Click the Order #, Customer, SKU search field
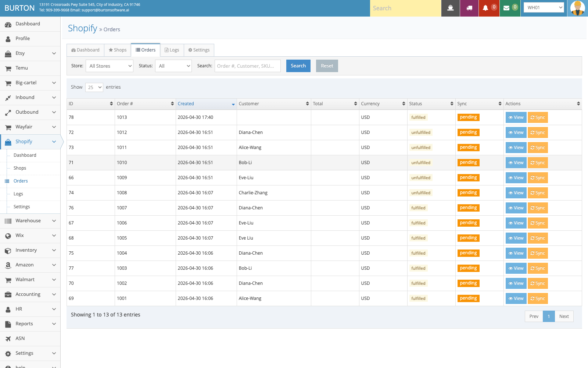Image resolution: width=588 pixels, height=368 pixels. tap(248, 66)
